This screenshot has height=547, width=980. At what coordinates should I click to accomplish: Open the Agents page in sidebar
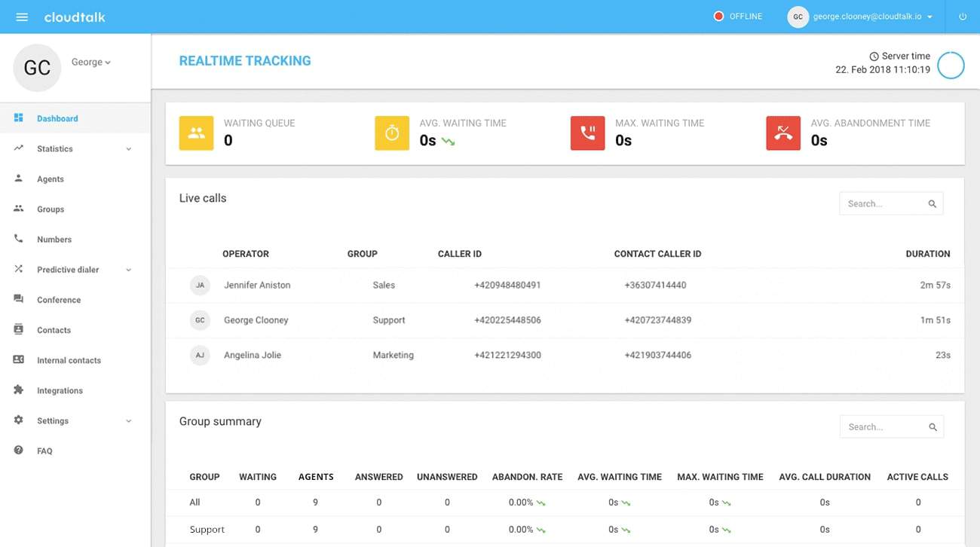click(51, 179)
